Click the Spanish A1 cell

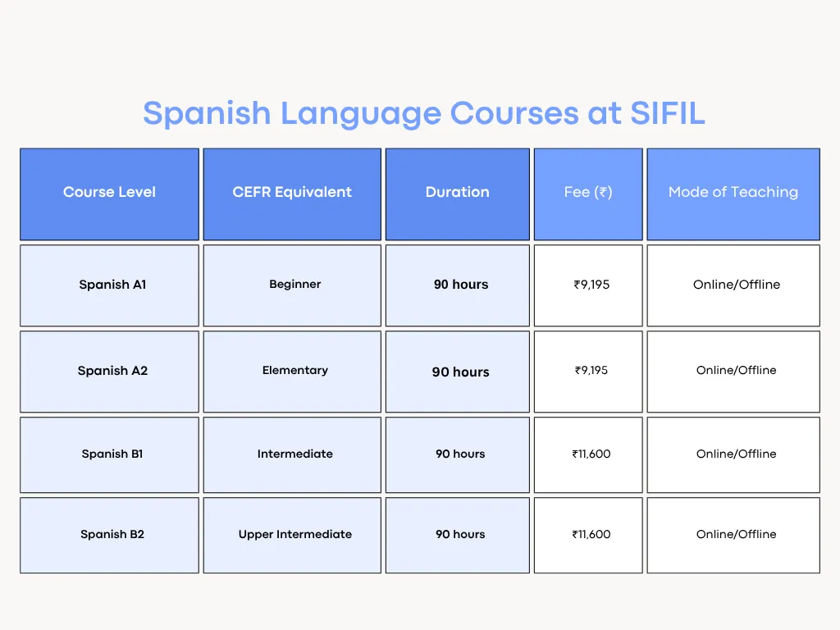[x=112, y=285]
